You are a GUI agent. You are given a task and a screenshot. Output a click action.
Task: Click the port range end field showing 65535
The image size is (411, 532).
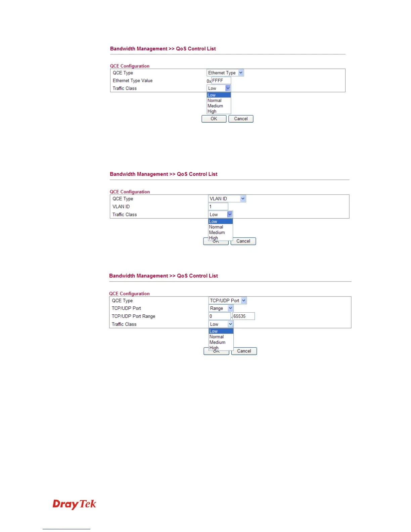click(243, 316)
